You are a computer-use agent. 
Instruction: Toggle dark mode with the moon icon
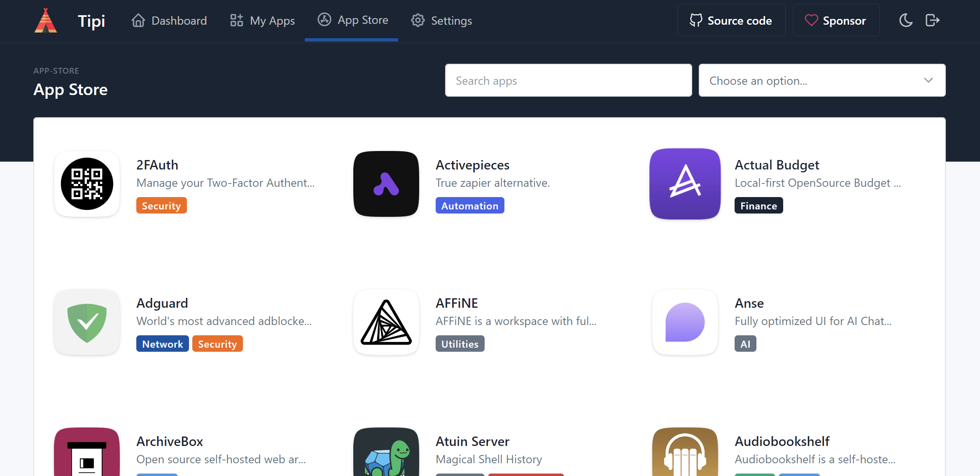[x=905, y=20]
